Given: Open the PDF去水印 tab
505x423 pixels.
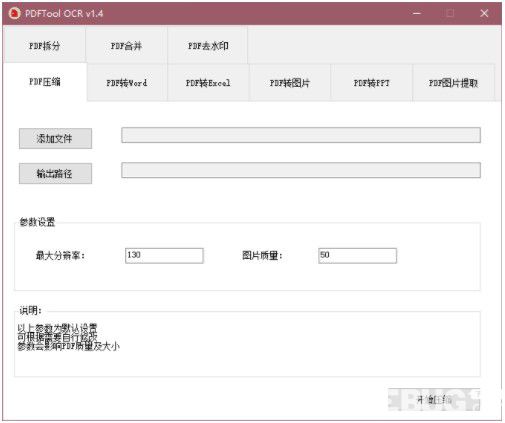Looking at the screenshot, I should [208, 45].
